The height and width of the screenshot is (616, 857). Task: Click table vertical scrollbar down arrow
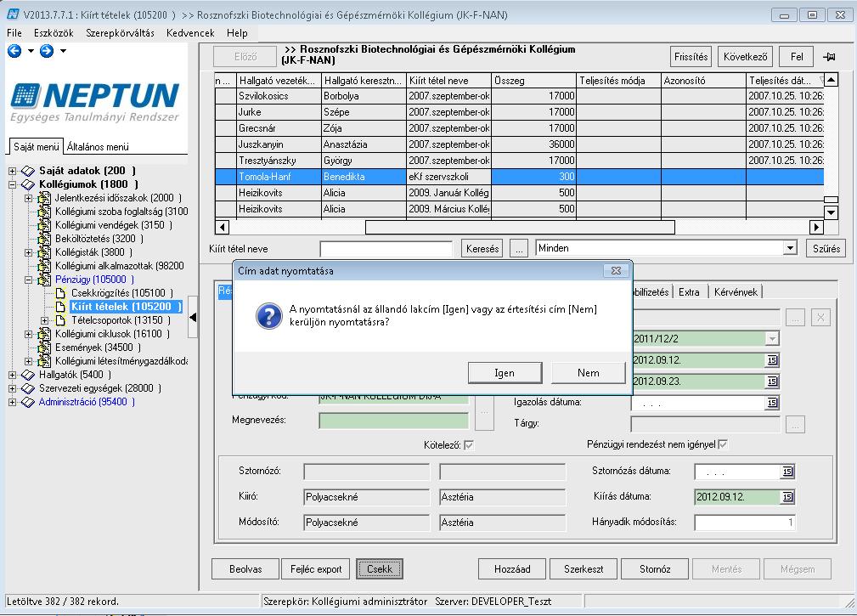click(831, 212)
